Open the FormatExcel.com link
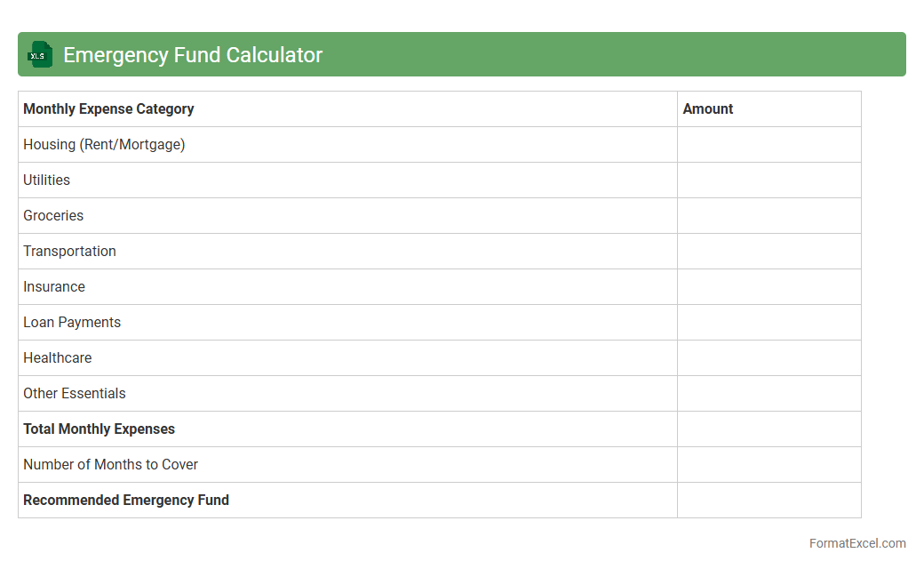The width and height of the screenshot is (924, 569). point(856,543)
